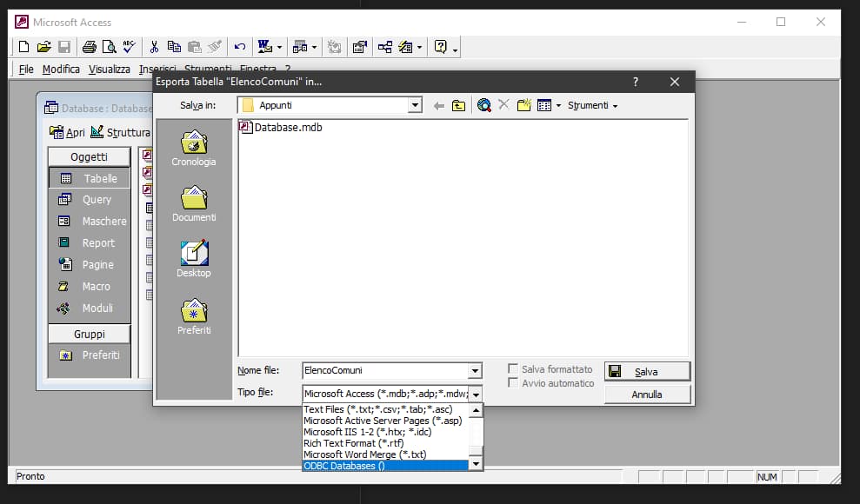Image resolution: width=860 pixels, height=504 pixels.
Task: Click the New database icon
Action: pos(23,47)
